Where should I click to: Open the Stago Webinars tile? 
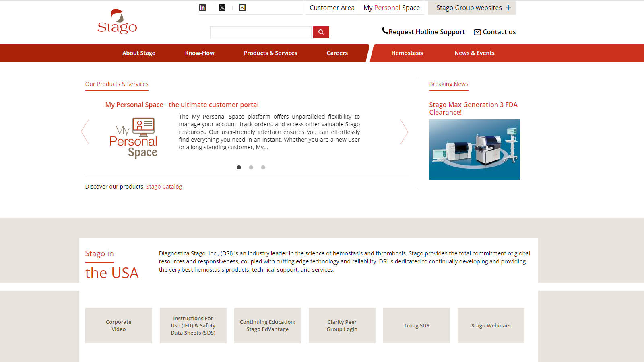tap(491, 325)
